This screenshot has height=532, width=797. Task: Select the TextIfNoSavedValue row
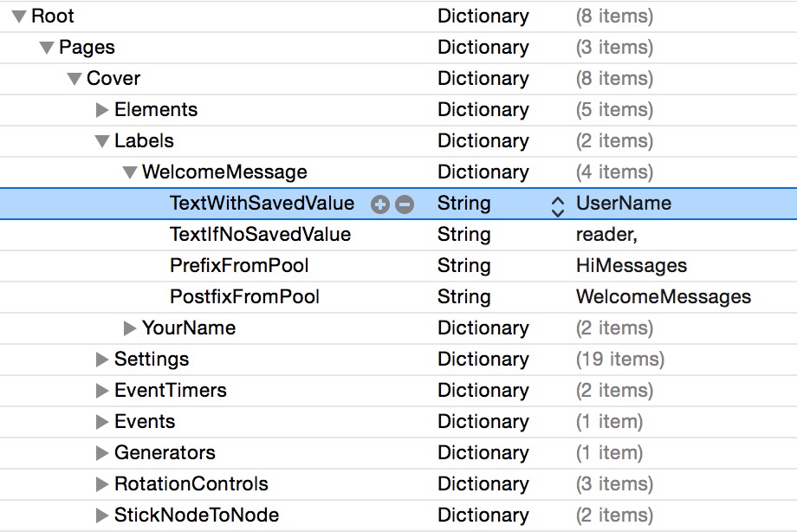coord(260,234)
